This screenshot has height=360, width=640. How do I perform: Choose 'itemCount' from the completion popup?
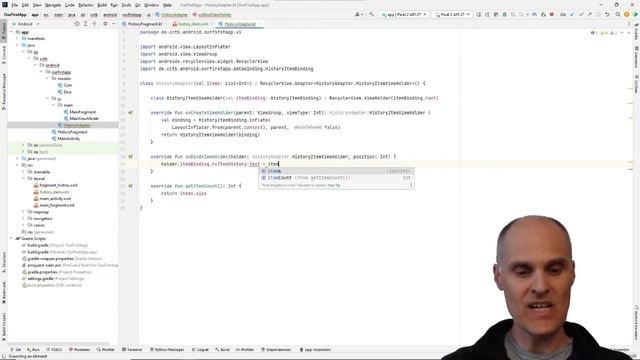[x=336, y=178]
